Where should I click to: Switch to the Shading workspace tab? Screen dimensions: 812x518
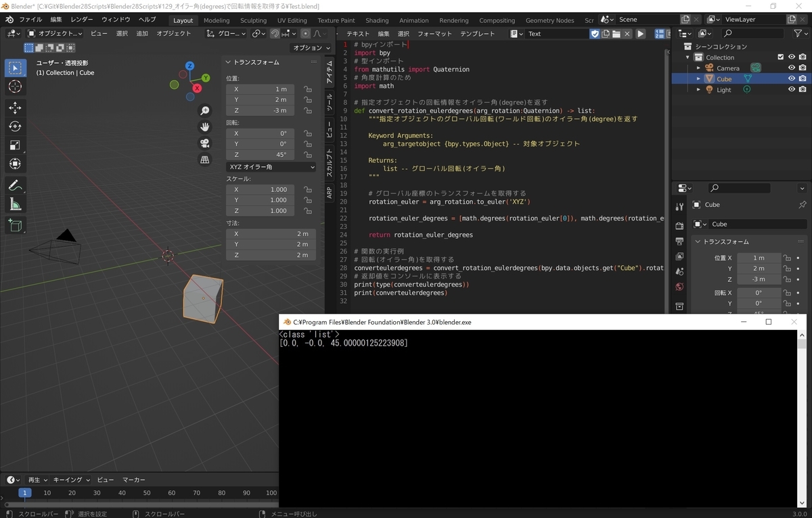(x=377, y=20)
